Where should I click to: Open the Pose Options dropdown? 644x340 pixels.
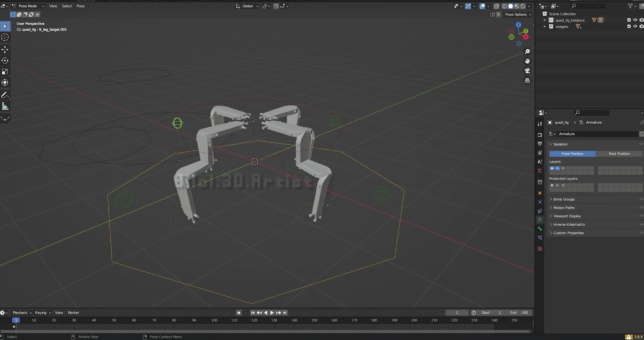(518, 14)
